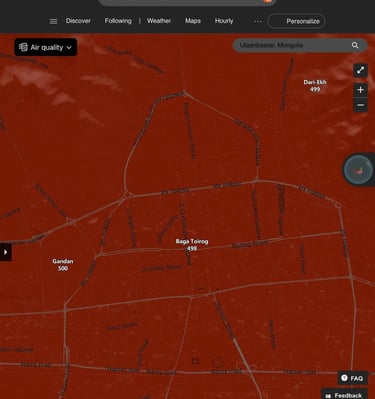Click the Feedback button

click(344, 395)
